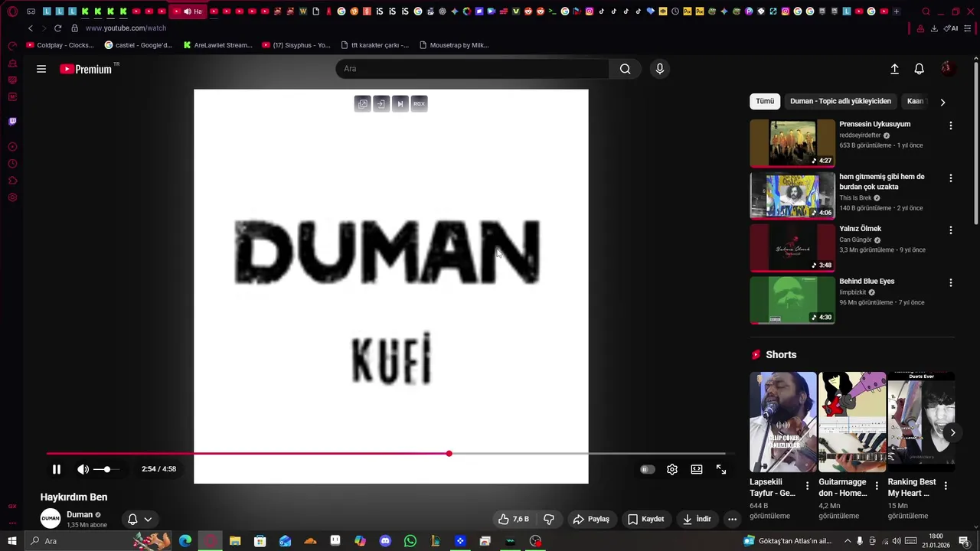This screenshot has width=980, height=551.
Task: Open a new browser tab with plus
Action: click(x=897, y=11)
